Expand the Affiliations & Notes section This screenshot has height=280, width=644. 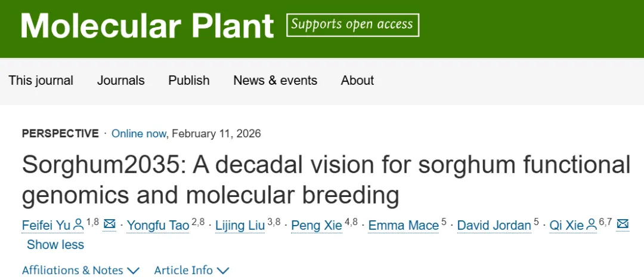80,270
